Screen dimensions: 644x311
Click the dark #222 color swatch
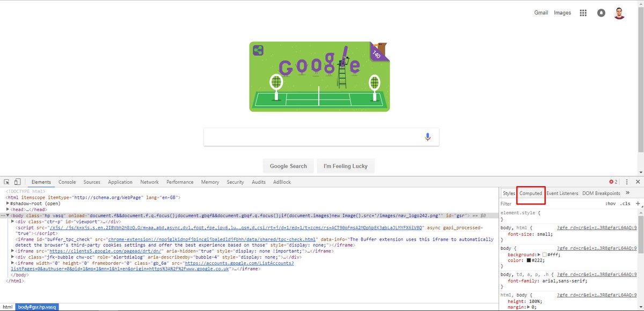pos(529,261)
